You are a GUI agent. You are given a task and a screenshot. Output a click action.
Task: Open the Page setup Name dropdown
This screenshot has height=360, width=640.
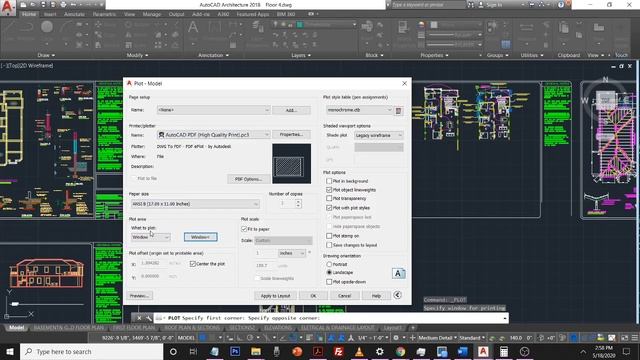213,110
